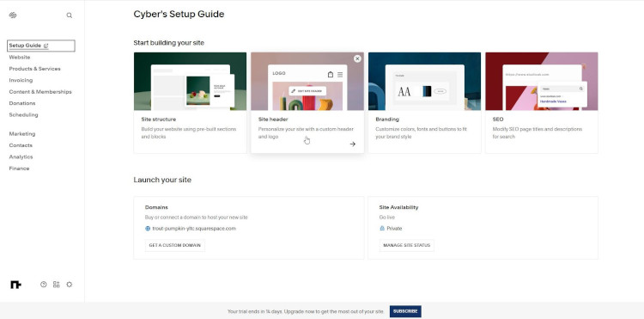Click the globe icon beside the domain
Image resolution: width=644 pixels, height=319 pixels.
(148, 229)
